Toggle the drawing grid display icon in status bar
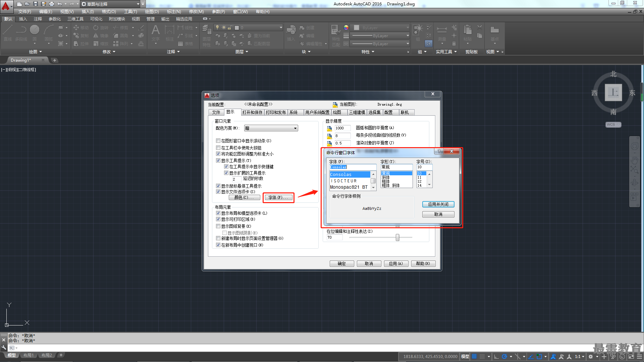644x362 pixels. coord(474,357)
